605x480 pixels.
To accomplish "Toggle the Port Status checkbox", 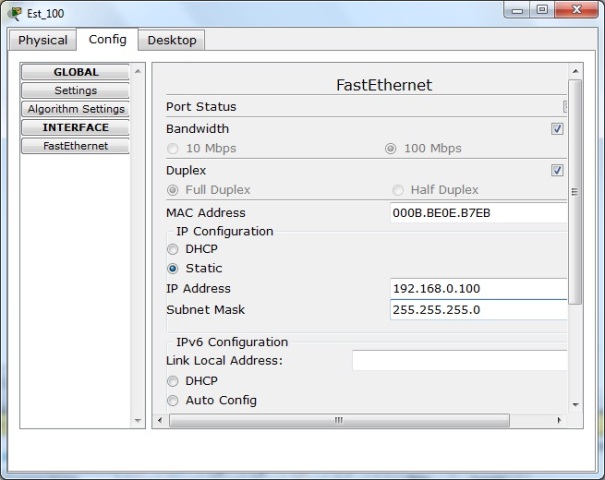I will point(564,107).
